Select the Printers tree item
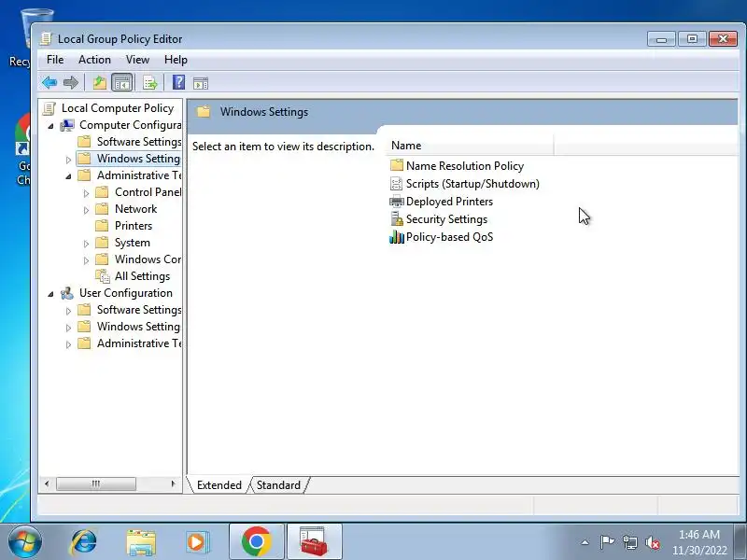747x560 pixels. tap(134, 226)
